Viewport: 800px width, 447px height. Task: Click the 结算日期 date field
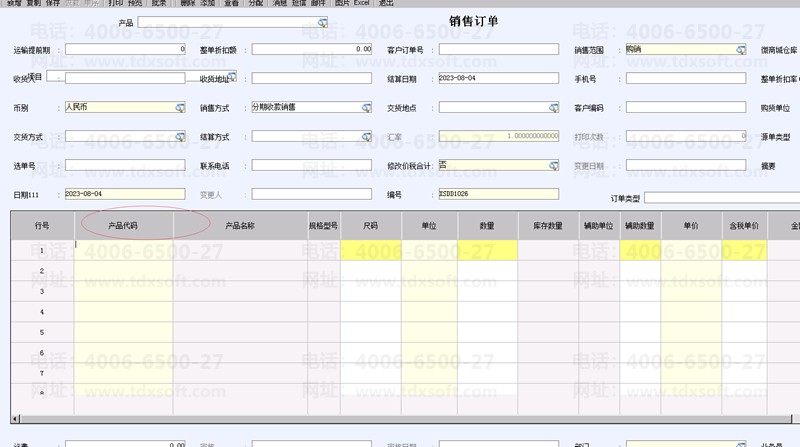(497, 78)
